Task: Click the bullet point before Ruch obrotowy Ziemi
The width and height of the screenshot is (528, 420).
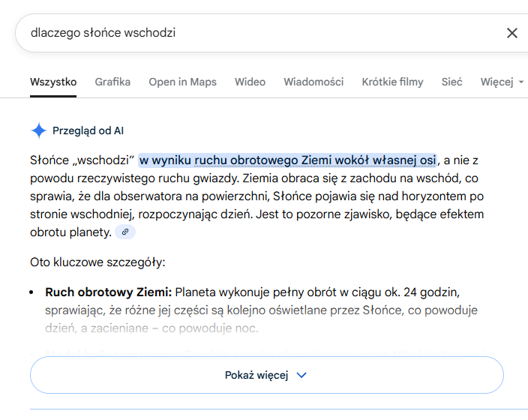Action: tap(33, 292)
